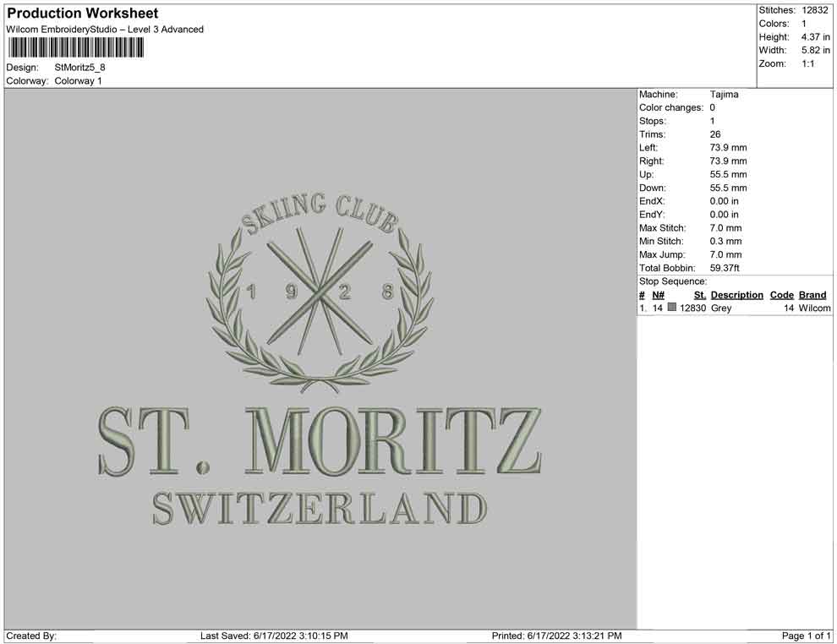Click the Right value 73.9 mm
This screenshot has height=644, width=837.
coord(728,161)
